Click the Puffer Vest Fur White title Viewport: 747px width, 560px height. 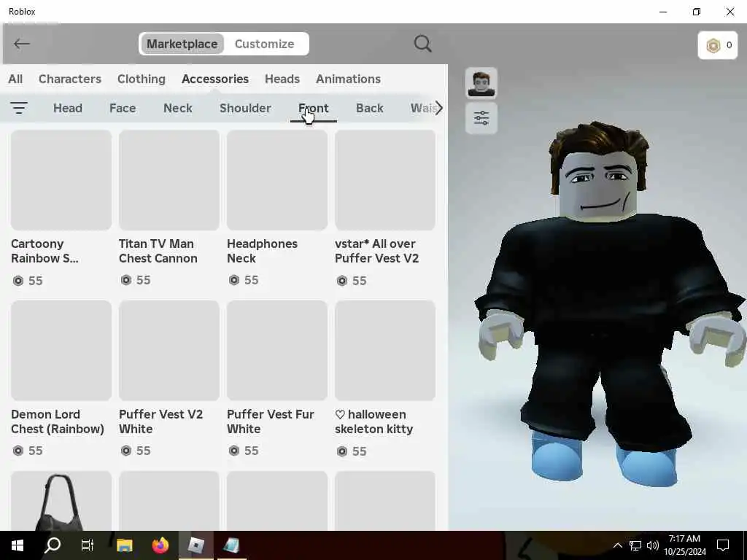[x=271, y=421]
